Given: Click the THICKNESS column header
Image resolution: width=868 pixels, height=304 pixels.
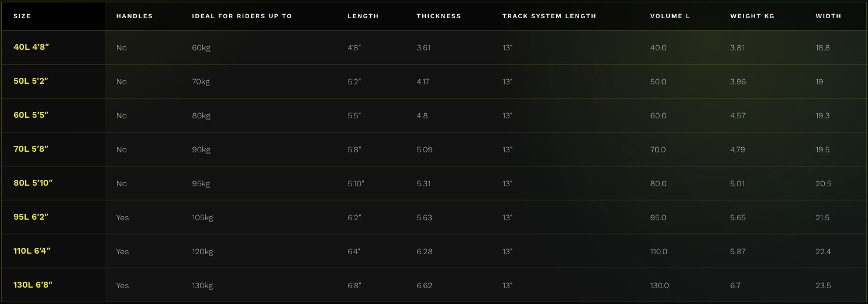Looking at the screenshot, I should click(439, 16).
